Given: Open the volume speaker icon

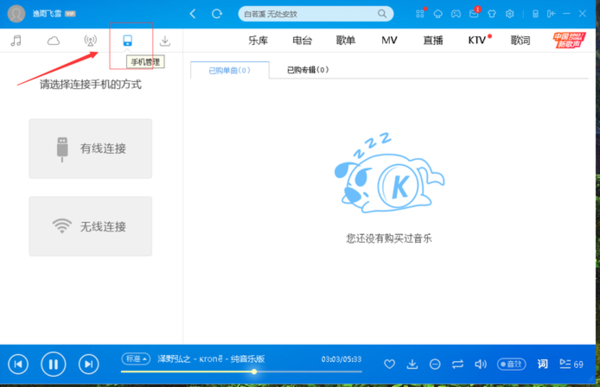Looking at the screenshot, I should [x=480, y=364].
